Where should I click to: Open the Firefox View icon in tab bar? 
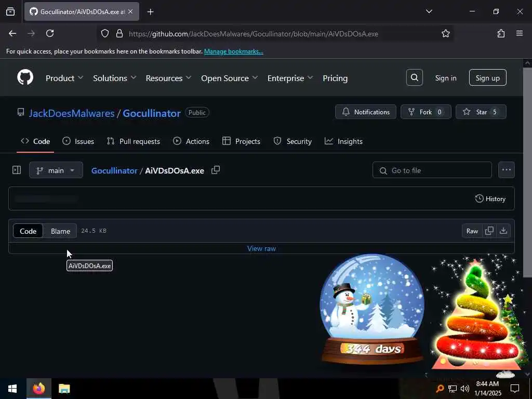click(x=10, y=11)
